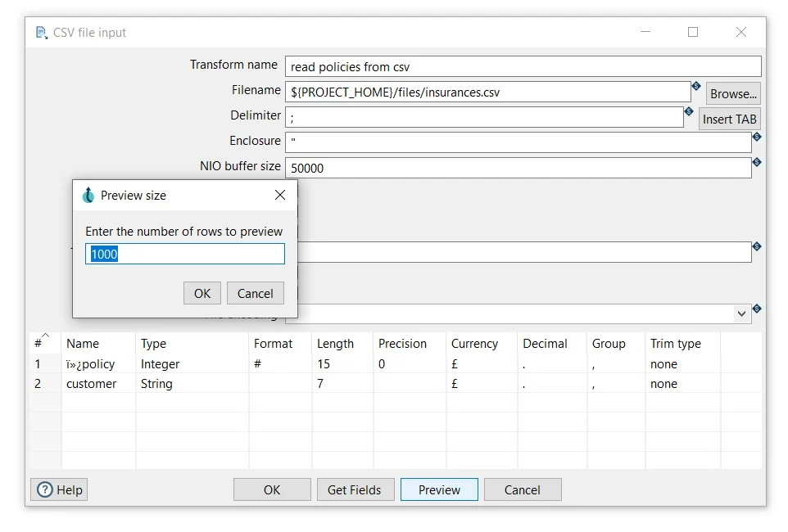The height and width of the screenshot is (532, 788).
Task: Click the CSV file input icon in the title bar
Action: tap(41, 32)
